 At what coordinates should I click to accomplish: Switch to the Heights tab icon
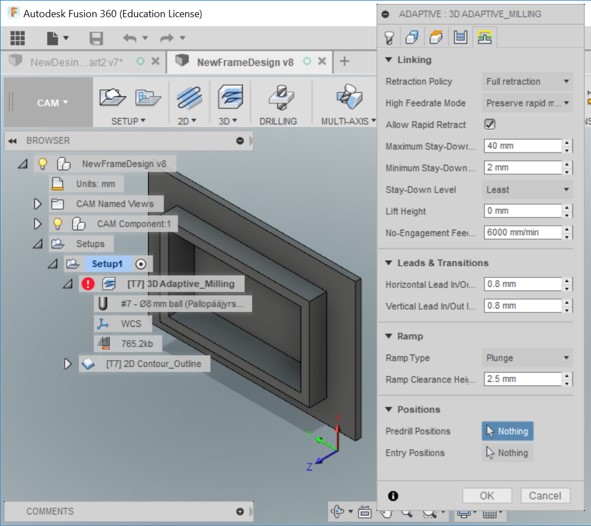pos(436,37)
